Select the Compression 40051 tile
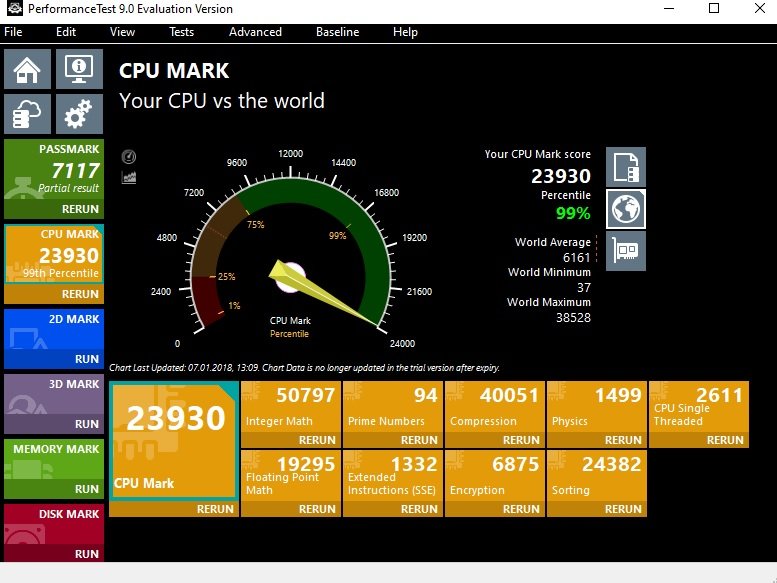The height and width of the screenshot is (583, 777). pos(495,407)
